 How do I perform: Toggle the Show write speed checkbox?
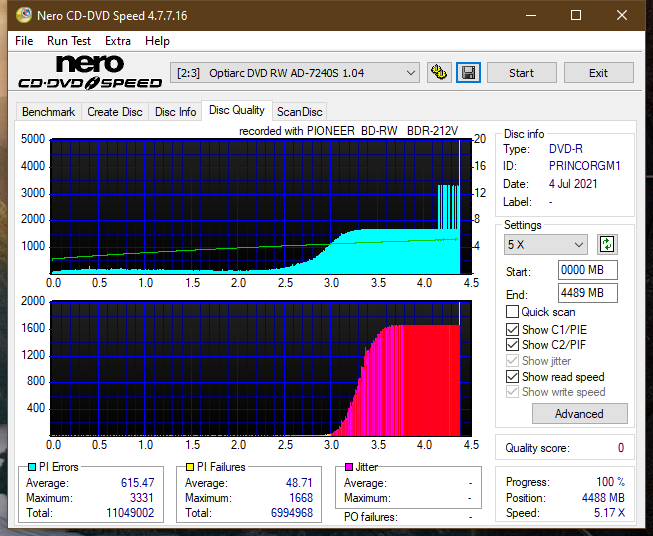tap(512, 392)
